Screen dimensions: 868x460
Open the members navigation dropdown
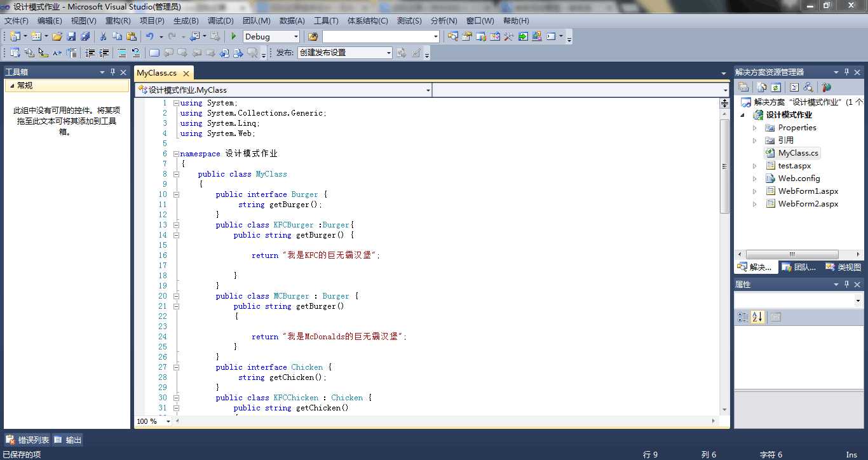pyautogui.click(x=726, y=90)
